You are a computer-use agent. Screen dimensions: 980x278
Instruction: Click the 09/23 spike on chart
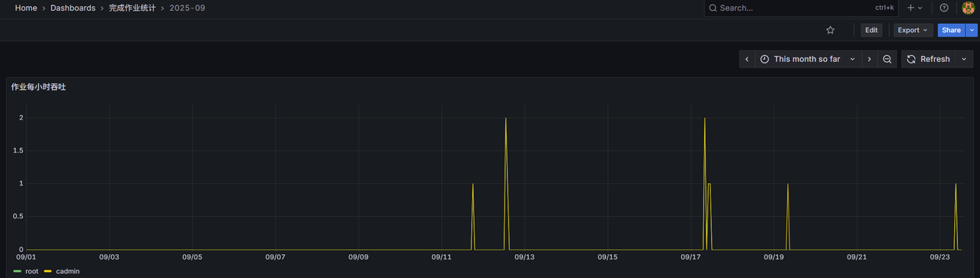click(955, 185)
